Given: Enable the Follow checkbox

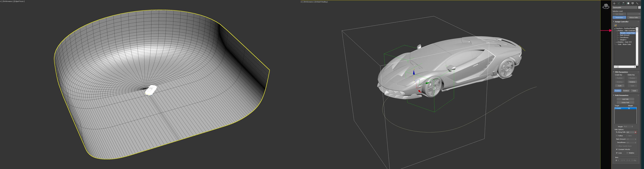Looking at the screenshot, I should point(617,136).
